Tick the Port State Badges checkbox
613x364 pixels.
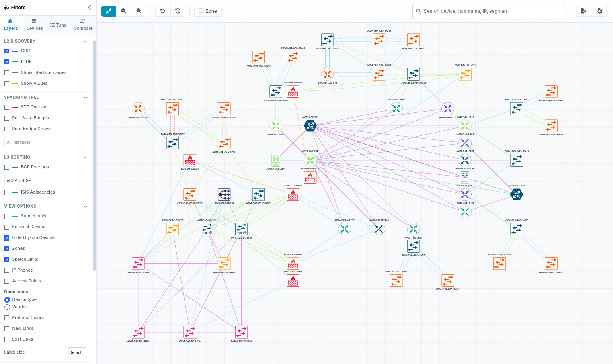7,118
